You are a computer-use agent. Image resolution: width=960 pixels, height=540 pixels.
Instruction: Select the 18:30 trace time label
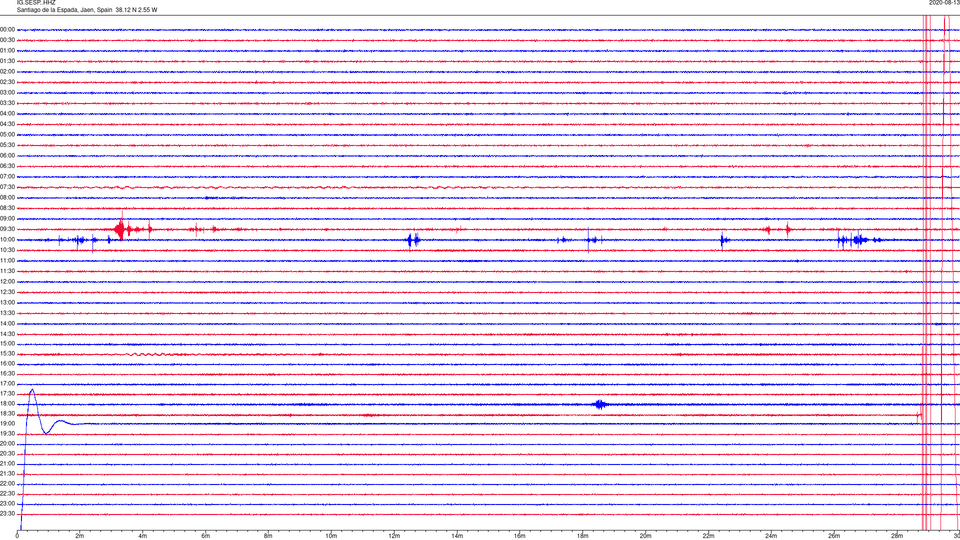7,414
